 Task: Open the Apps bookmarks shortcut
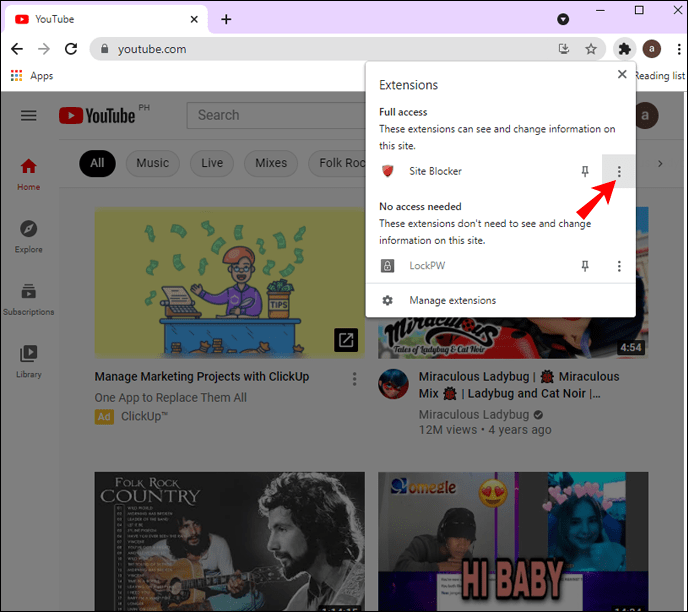click(32, 76)
